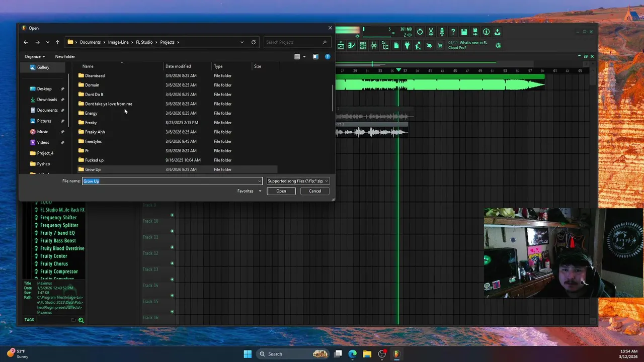Select Gallery in the navigation pane

[43, 67]
